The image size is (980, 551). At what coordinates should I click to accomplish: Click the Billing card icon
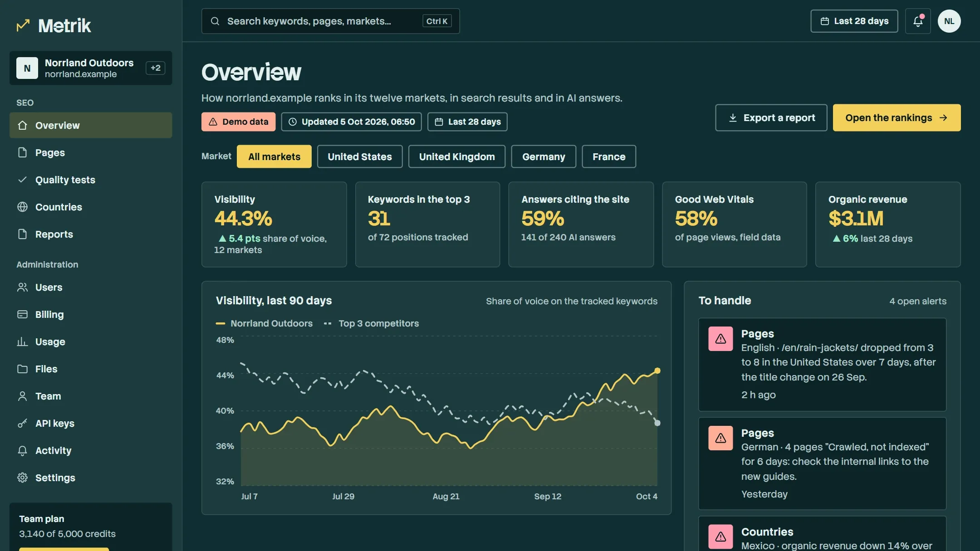(x=22, y=314)
